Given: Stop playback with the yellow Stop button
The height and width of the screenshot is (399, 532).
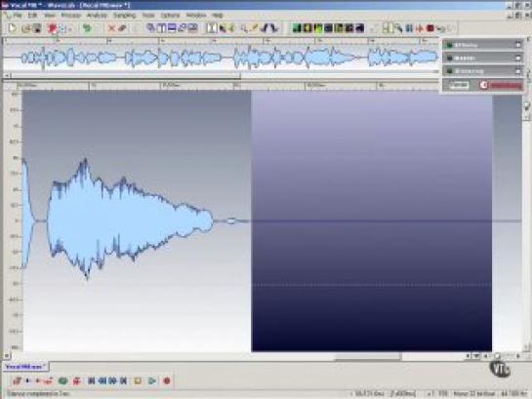Looking at the screenshot, I should [138, 380].
